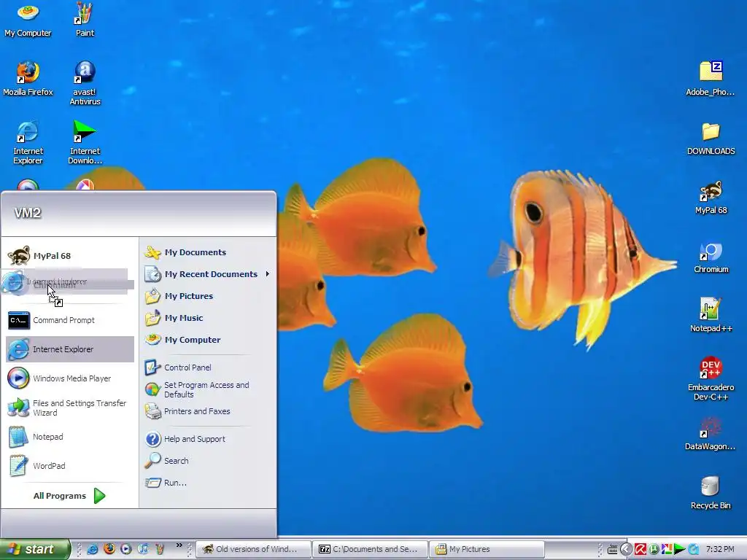Open WordPad from the Start menu
Screen dimensions: 747x560
click(x=70, y=466)
